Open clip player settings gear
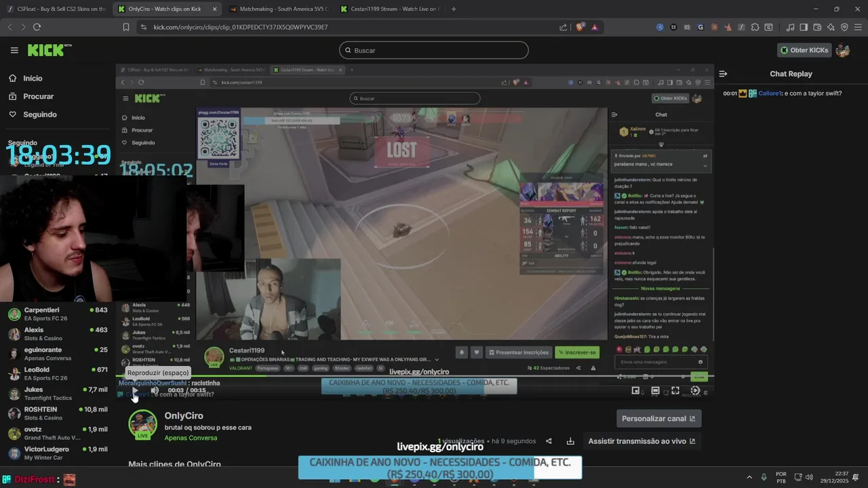 point(695,390)
